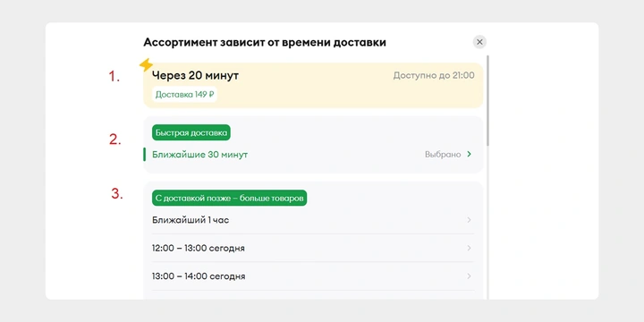Click the lightning bolt express delivery icon
This screenshot has width=644, height=322.
coord(146,64)
